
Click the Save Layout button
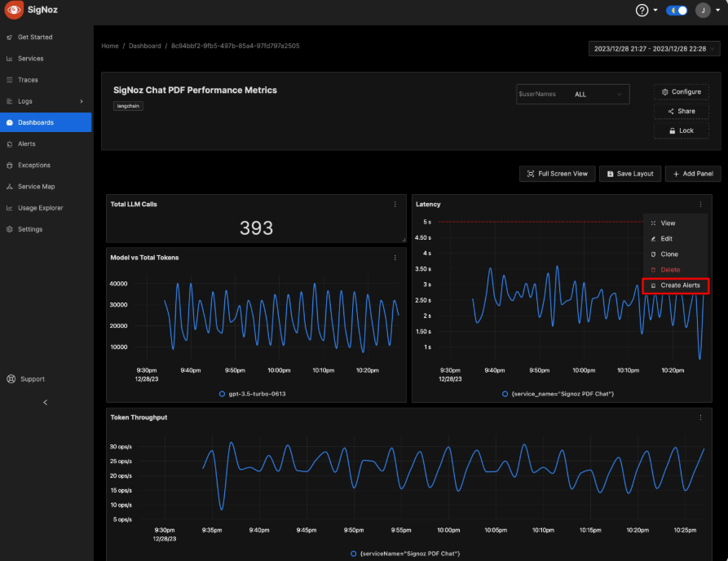[x=630, y=174]
